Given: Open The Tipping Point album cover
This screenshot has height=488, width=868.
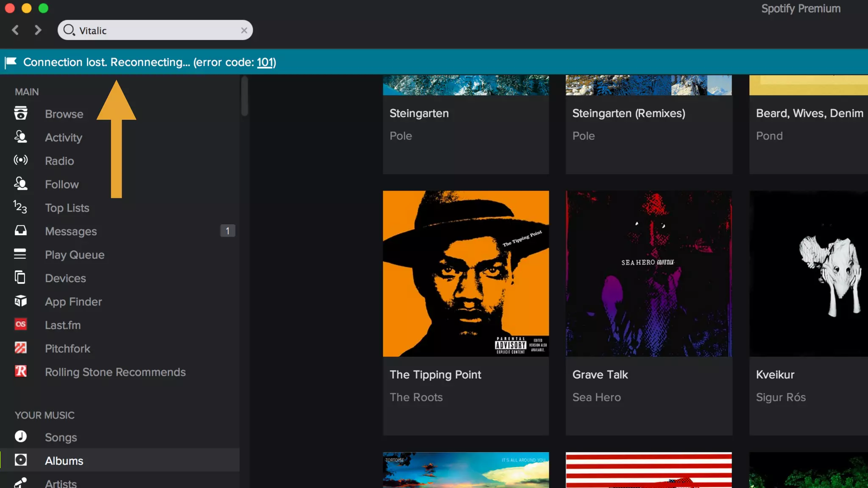Looking at the screenshot, I should point(466,274).
